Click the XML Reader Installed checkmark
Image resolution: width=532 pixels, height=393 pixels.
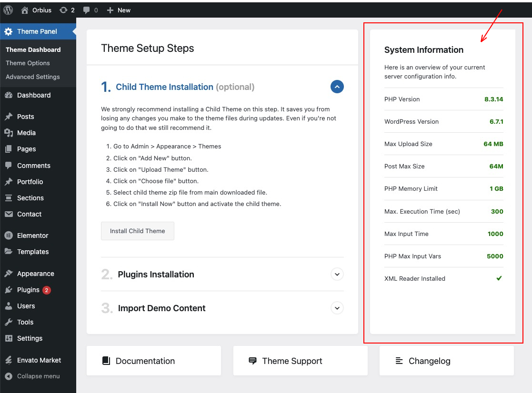(499, 278)
